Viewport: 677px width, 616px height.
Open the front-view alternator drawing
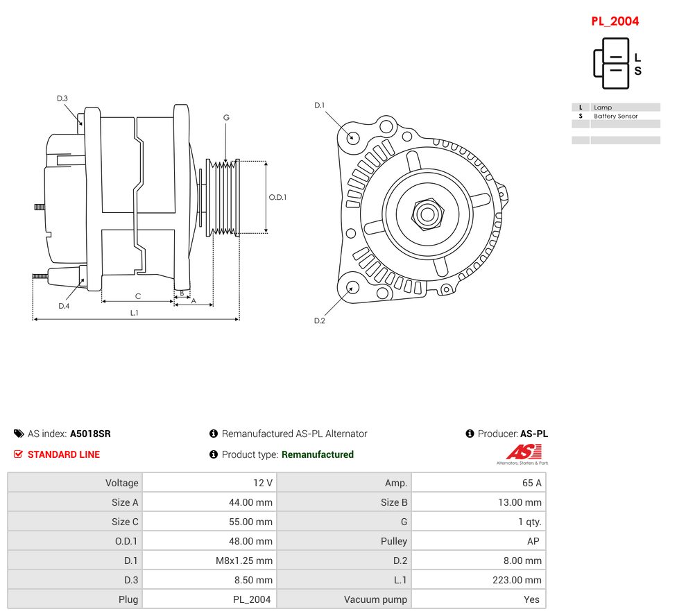click(x=411, y=212)
